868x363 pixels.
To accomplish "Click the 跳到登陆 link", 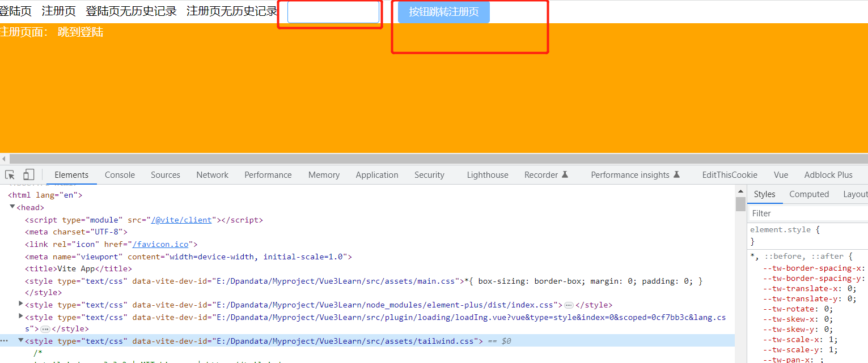I will [x=81, y=32].
